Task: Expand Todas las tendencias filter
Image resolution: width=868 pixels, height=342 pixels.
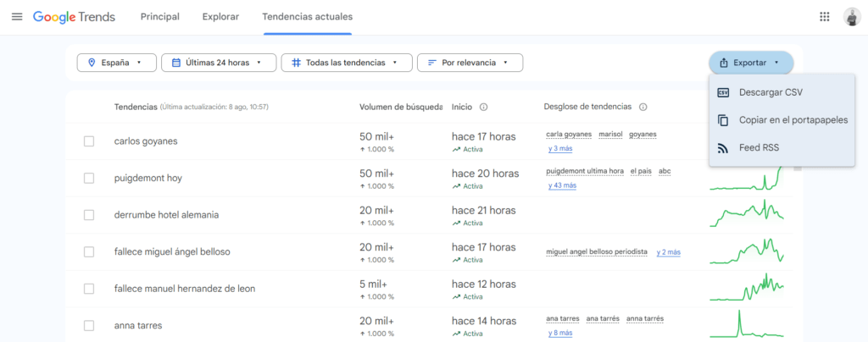Action: coord(347,63)
